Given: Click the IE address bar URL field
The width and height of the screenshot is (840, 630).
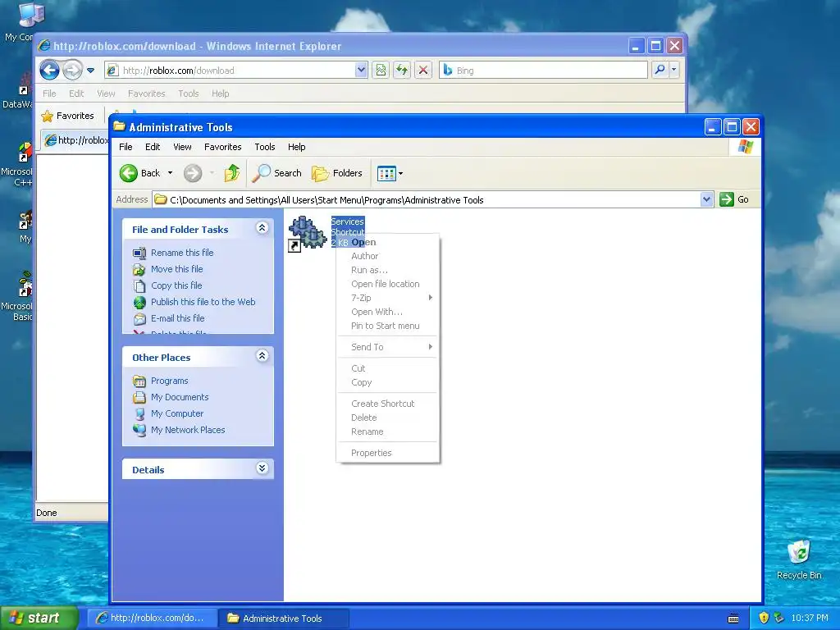Looking at the screenshot, I should (230, 71).
